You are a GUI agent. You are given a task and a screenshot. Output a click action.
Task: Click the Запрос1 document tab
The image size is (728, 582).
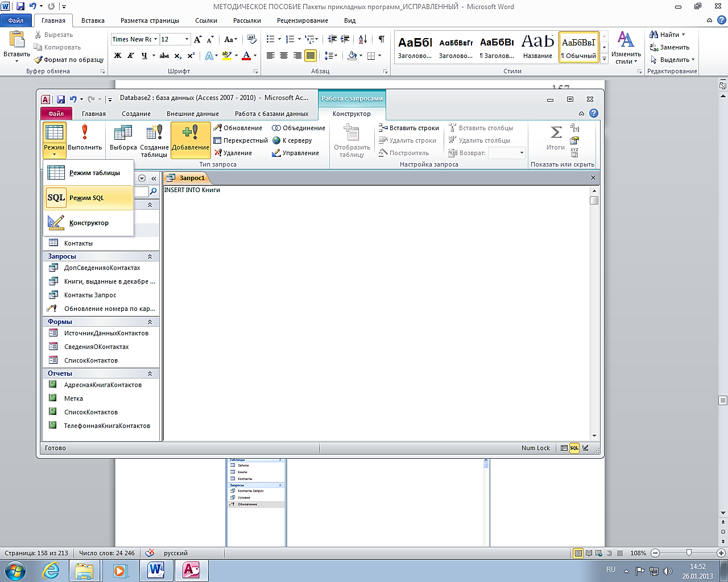point(187,178)
